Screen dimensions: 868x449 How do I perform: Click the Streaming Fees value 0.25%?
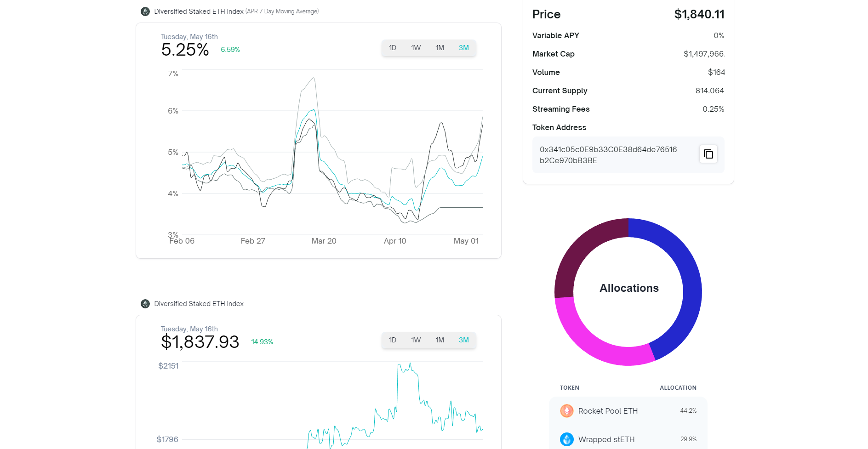pyautogui.click(x=714, y=109)
